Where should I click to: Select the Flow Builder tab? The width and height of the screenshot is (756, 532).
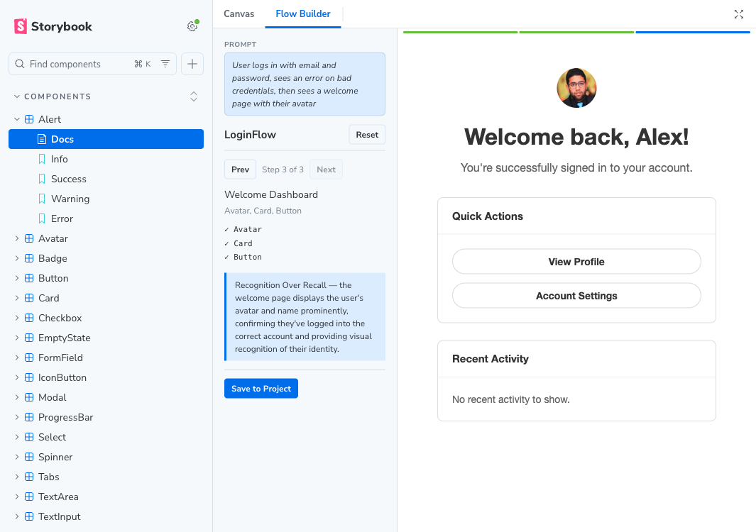click(303, 14)
